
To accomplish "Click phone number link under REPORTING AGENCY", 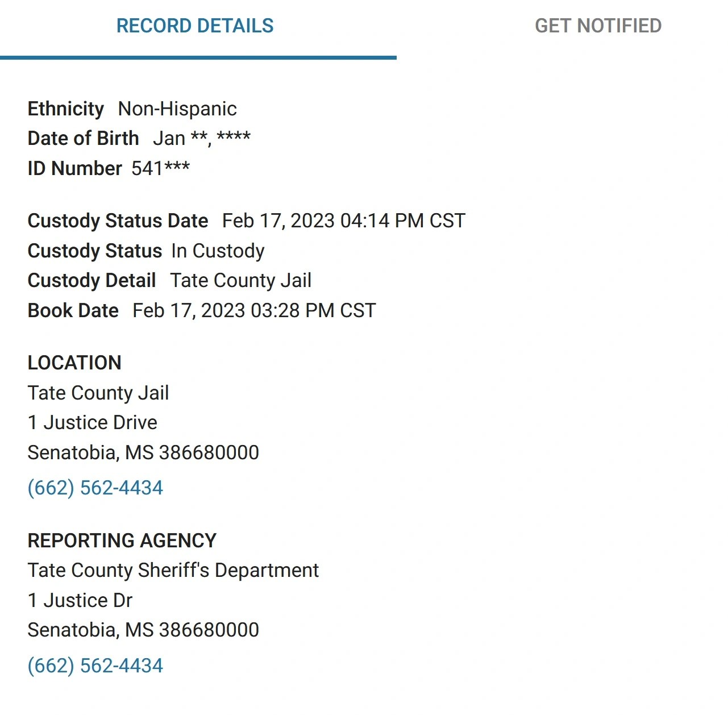I will click(x=95, y=666).
